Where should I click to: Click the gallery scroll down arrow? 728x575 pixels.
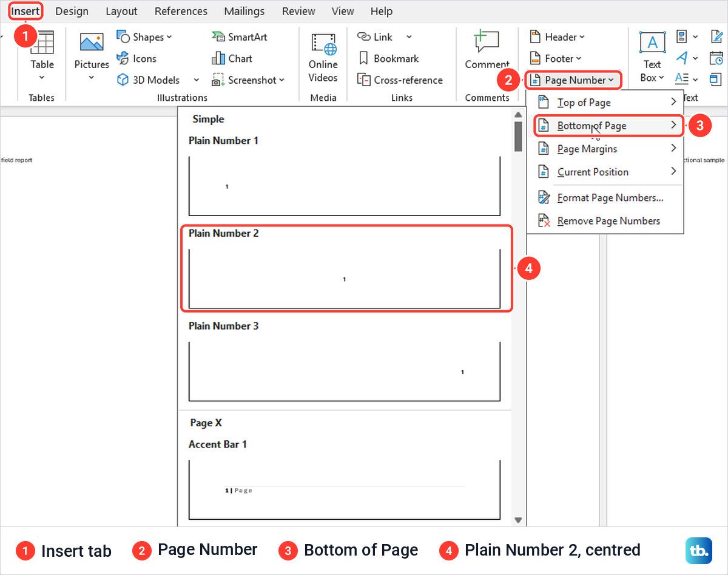click(518, 520)
